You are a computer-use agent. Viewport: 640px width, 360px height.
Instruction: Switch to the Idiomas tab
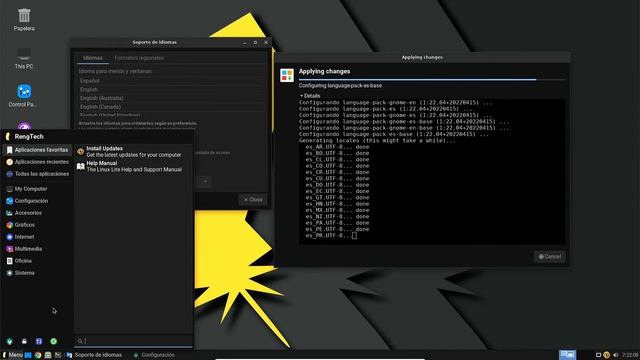coord(93,58)
